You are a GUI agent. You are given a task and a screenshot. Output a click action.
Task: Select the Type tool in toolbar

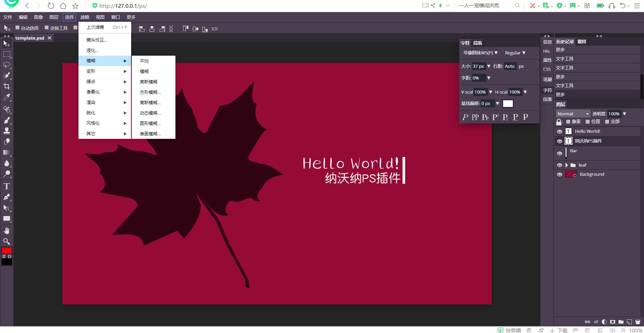point(7,186)
